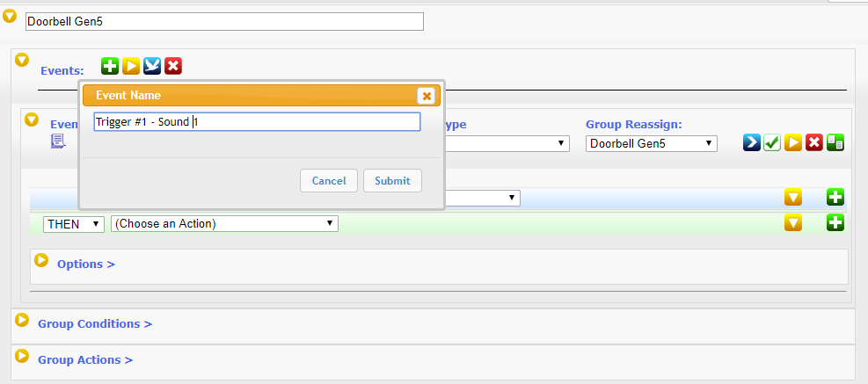
Task: Click the green plus add-event icon beside Events
Action: (x=110, y=66)
